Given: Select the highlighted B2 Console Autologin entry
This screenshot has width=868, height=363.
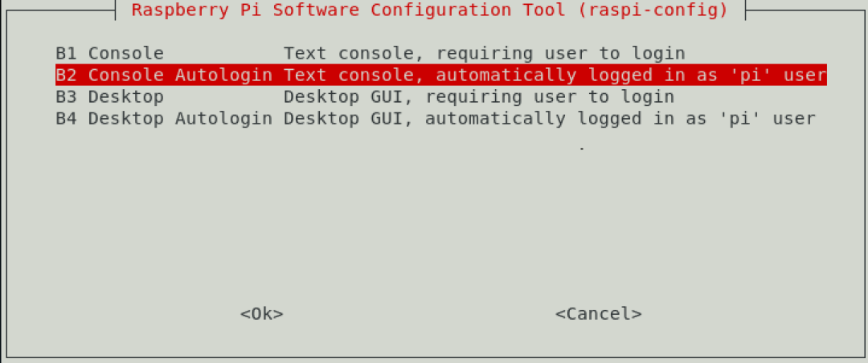Looking at the screenshot, I should [x=441, y=75].
